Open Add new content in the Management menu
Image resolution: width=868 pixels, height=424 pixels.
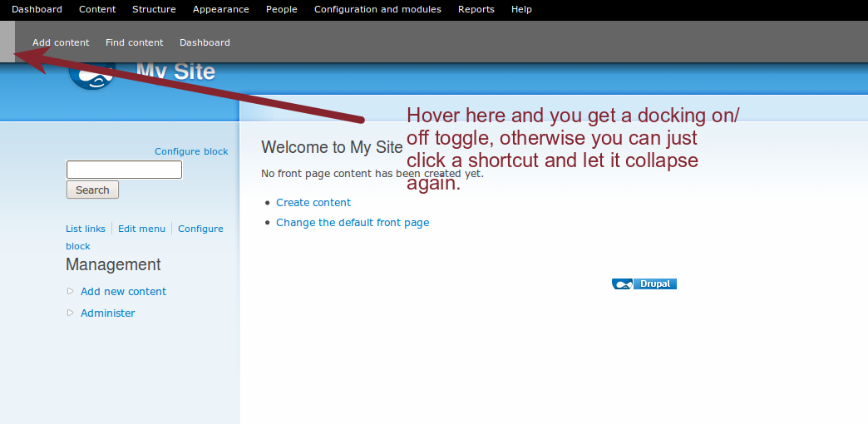123,292
